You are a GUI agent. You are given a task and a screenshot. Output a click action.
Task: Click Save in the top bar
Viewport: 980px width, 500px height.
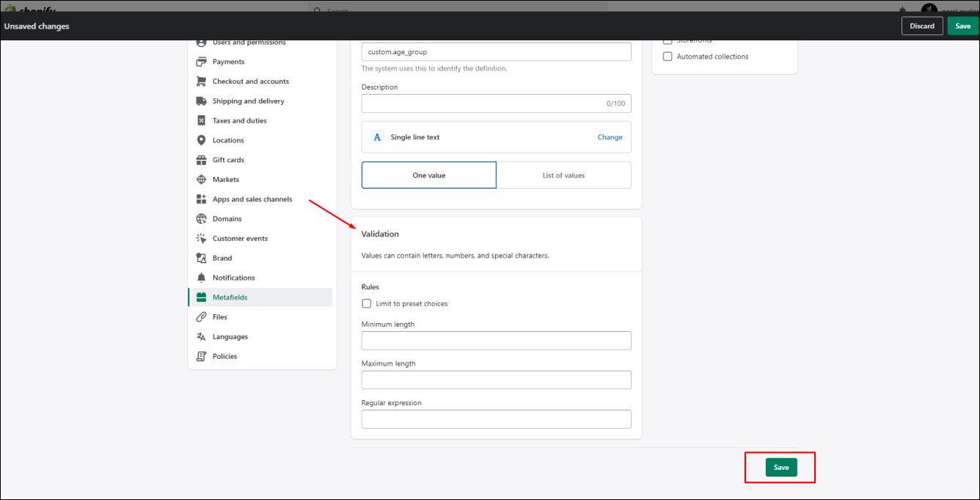click(963, 26)
